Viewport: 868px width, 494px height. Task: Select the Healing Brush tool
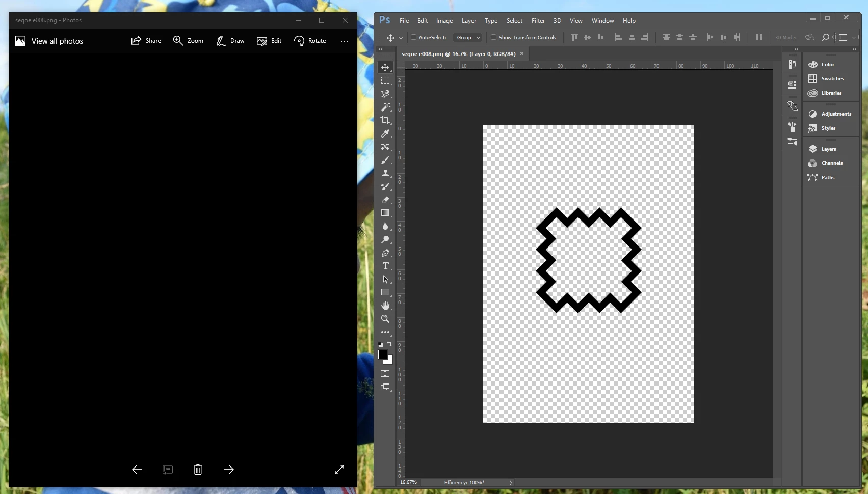tap(385, 147)
